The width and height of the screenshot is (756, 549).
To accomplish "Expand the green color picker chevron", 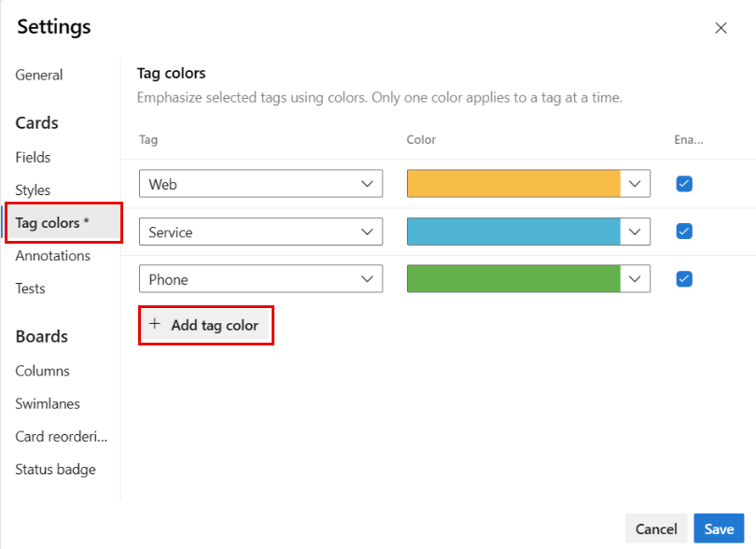I will (636, 278).
